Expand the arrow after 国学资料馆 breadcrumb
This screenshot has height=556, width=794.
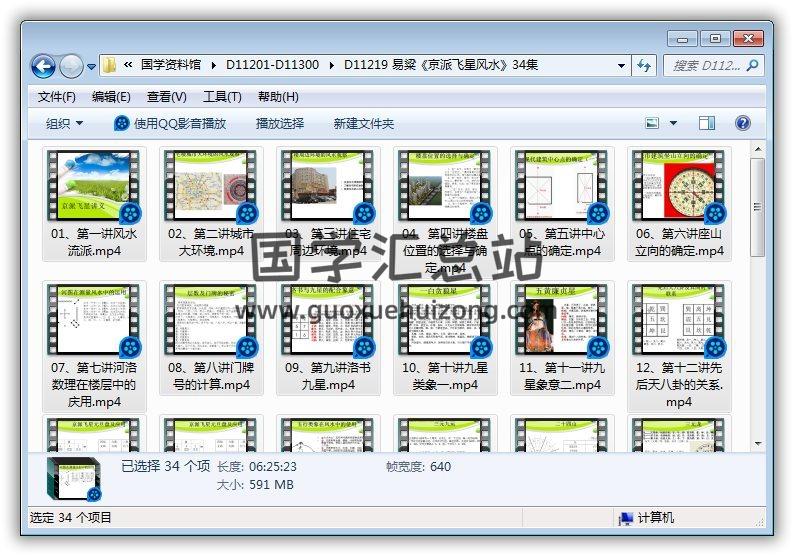click(213, 65)
